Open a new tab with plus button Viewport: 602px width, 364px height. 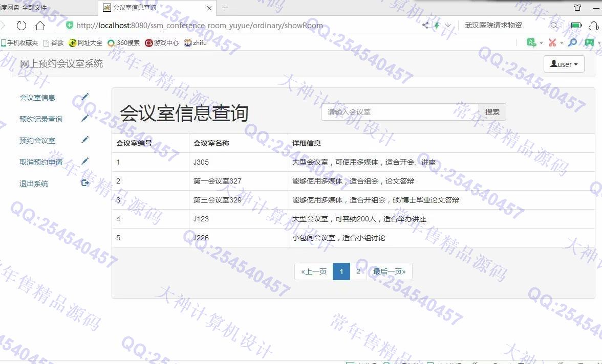(x=225, y=8)
